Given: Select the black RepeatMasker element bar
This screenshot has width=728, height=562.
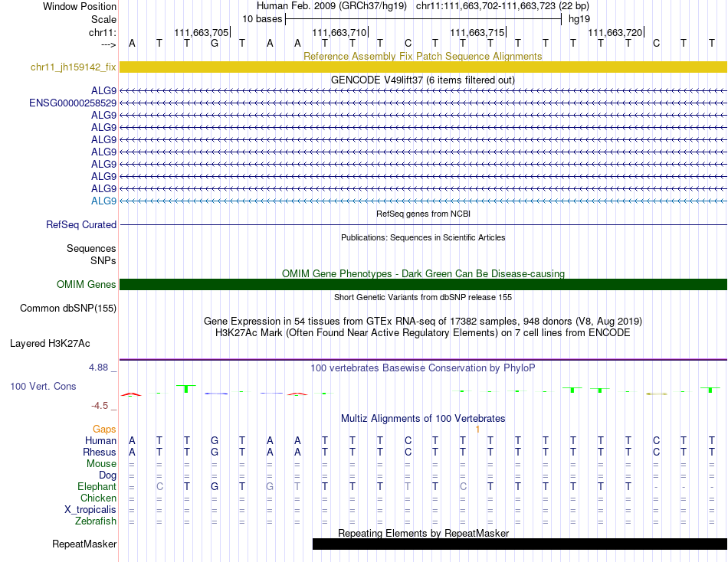Looking at the screenshot, I should click(x=520, y=544).
